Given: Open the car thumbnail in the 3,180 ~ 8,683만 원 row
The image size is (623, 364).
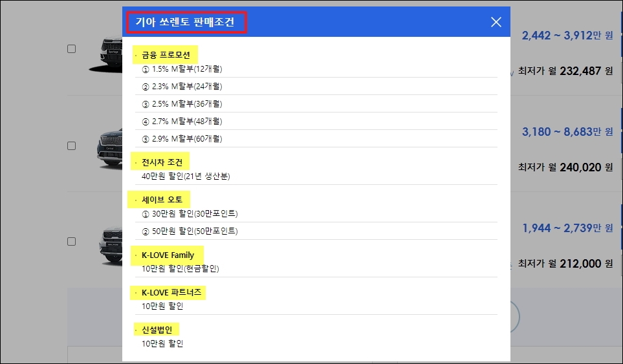Looking at the screenshot, I should coord(109,151).
